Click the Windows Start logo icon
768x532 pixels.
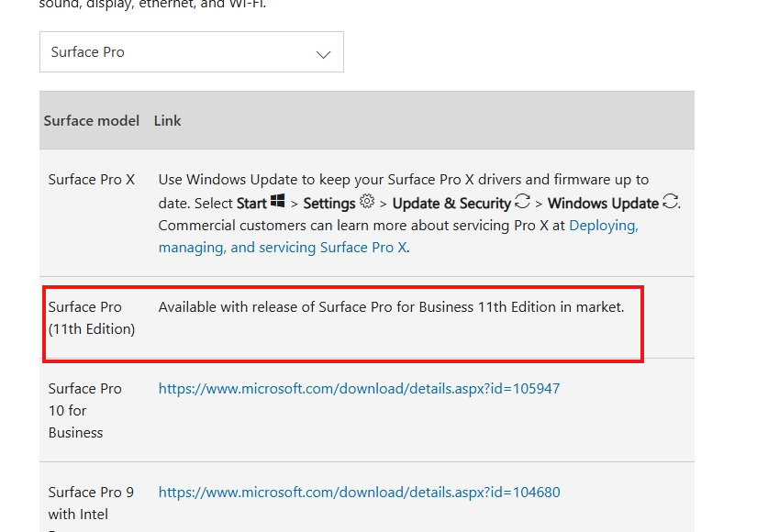pyautogui.click(x=278, y=202)
